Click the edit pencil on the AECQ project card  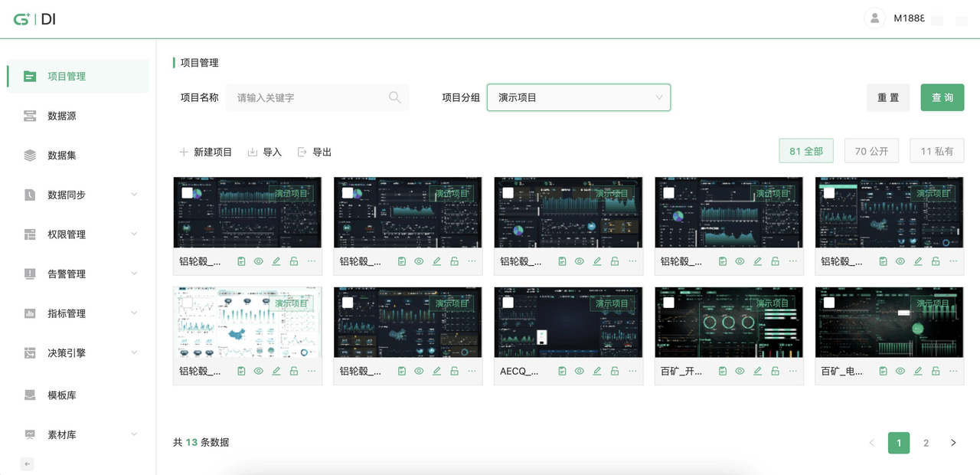pyautogui.click(x=597, y=372)
